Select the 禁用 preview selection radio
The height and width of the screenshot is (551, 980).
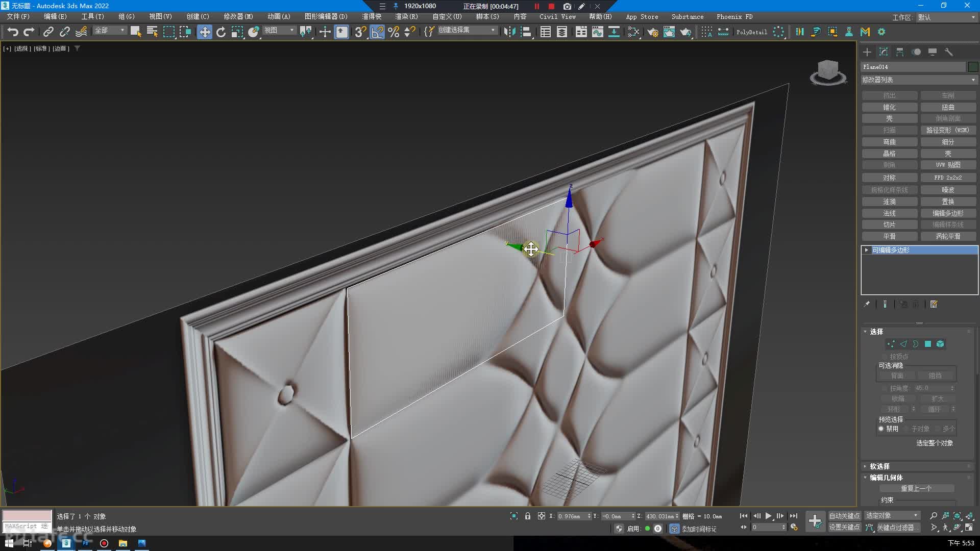pyautogui.click(x=881, y=429)
